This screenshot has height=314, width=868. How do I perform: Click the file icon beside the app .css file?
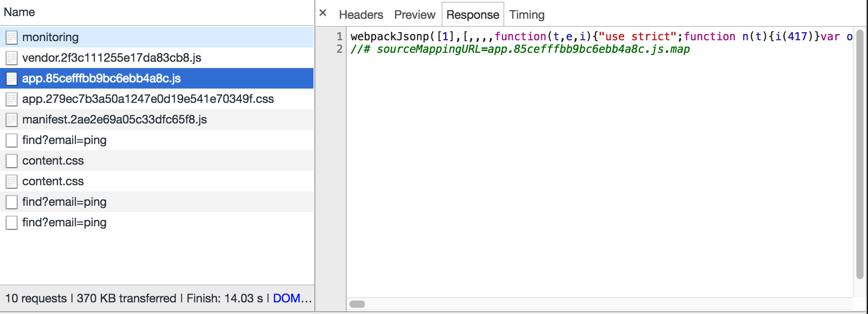pyautogui.click(x=12, y=99)
